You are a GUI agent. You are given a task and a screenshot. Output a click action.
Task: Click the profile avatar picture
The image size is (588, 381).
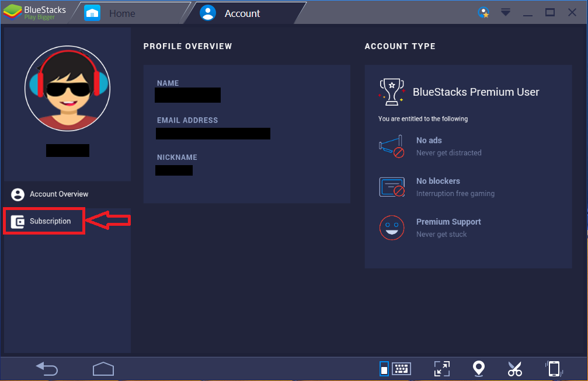click(x=68, y=89)
